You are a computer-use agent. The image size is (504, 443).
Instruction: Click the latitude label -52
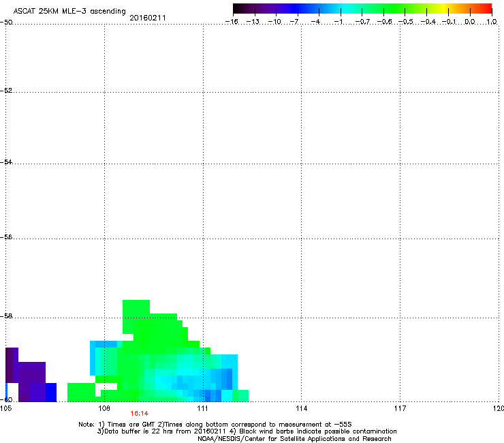point(6,91)
